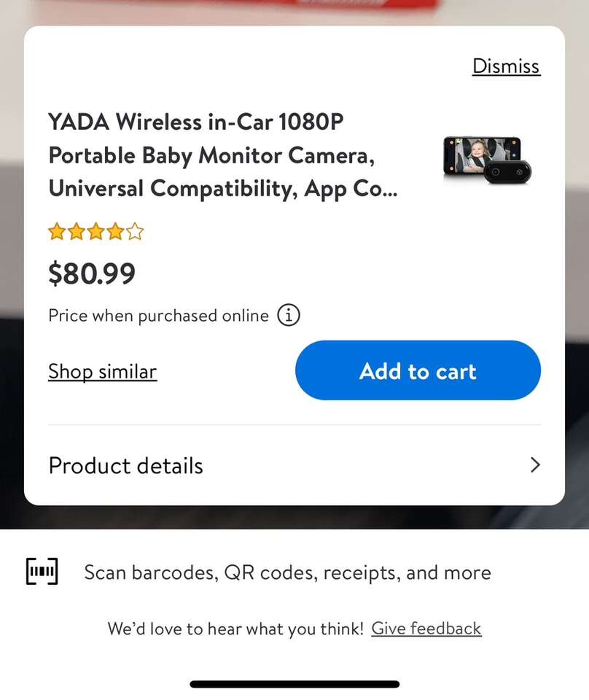Expand Product details using the chevron arrow
This screenshot has width=589, height=700.
pyautogui.click(x=535, y=465)
